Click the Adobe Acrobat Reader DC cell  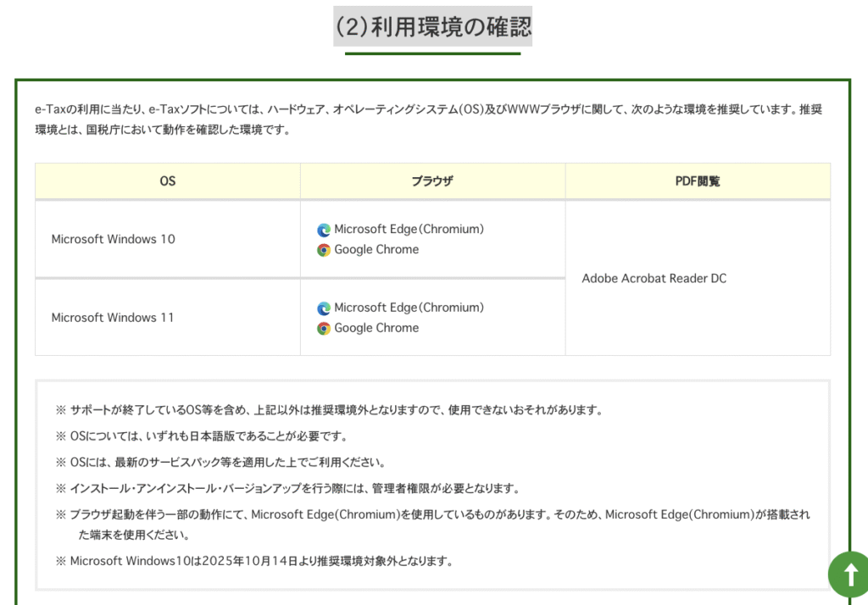pos(654,278)
